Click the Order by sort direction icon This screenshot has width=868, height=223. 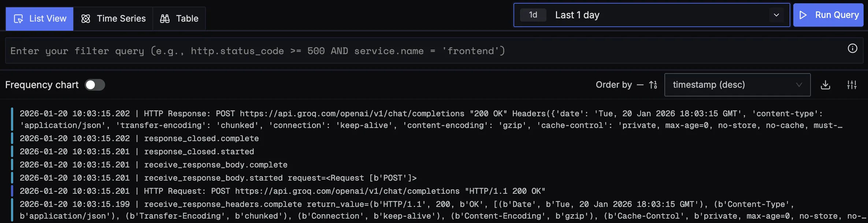tap(653, 85)
